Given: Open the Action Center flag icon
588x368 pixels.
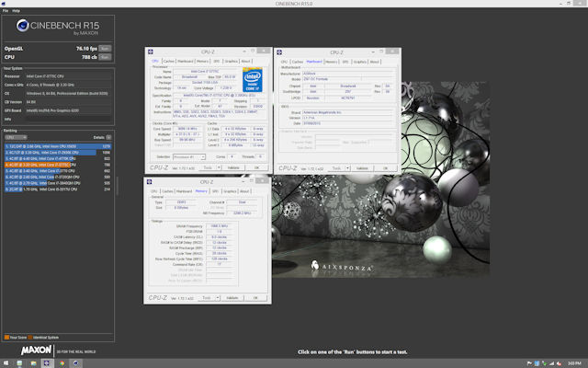Looking at the screenshot, I should click(x=529, y=363).
